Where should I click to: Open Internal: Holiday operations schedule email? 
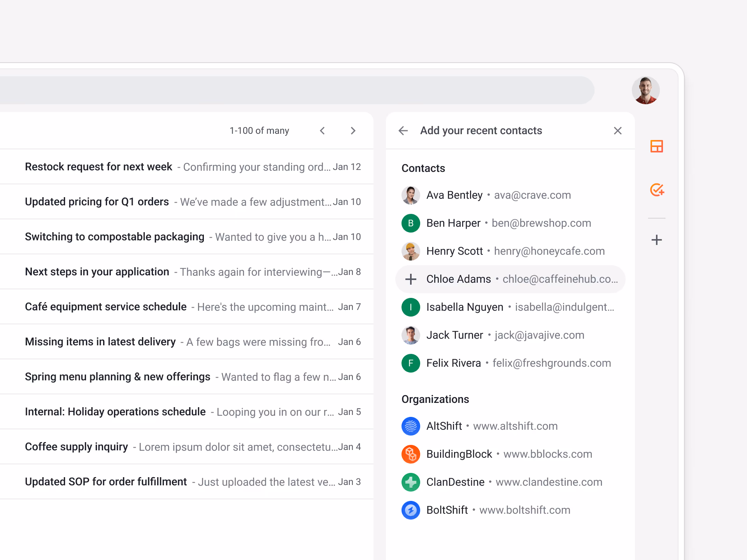click(187, 412)
